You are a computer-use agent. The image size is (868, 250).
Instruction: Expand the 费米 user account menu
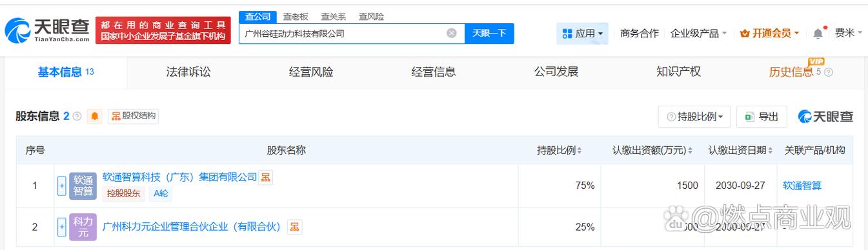pyautogui.click(x=849, y=33)
